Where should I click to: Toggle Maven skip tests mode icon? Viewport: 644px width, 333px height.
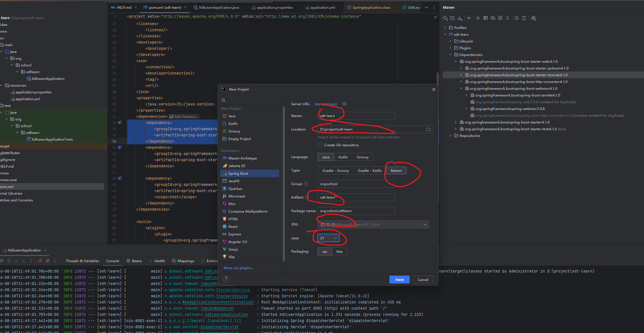(x=500, y=18)
